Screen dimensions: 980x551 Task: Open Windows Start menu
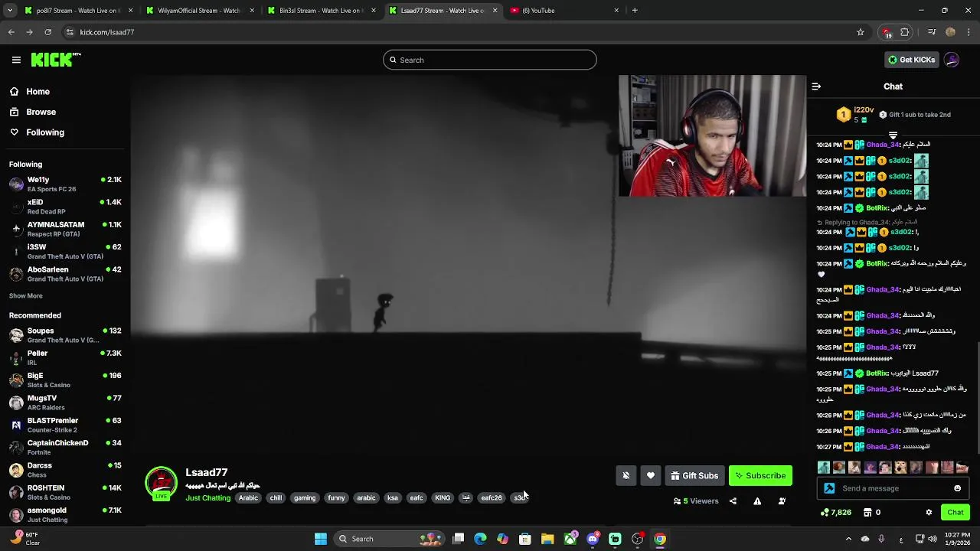pos(321,539)
